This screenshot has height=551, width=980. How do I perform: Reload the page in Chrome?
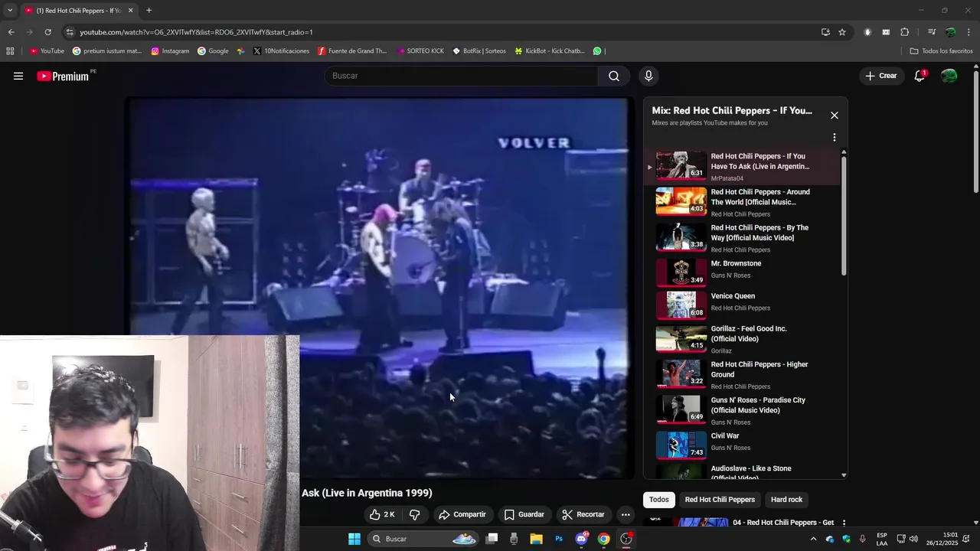[47, 32]
